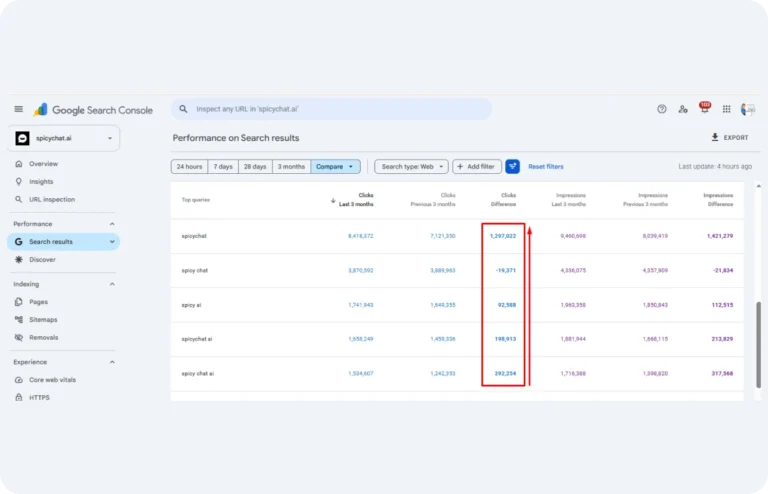Open the Help question mark icon

(x=662, y=109)
